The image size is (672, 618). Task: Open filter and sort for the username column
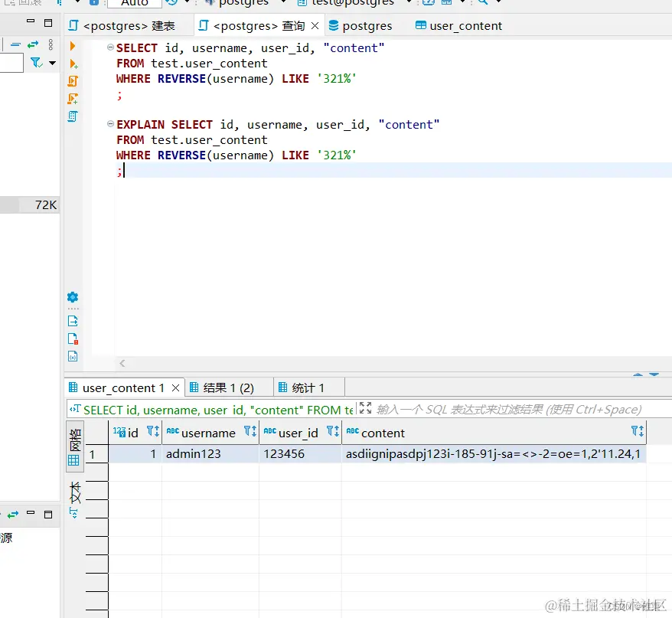pos(250,431)
